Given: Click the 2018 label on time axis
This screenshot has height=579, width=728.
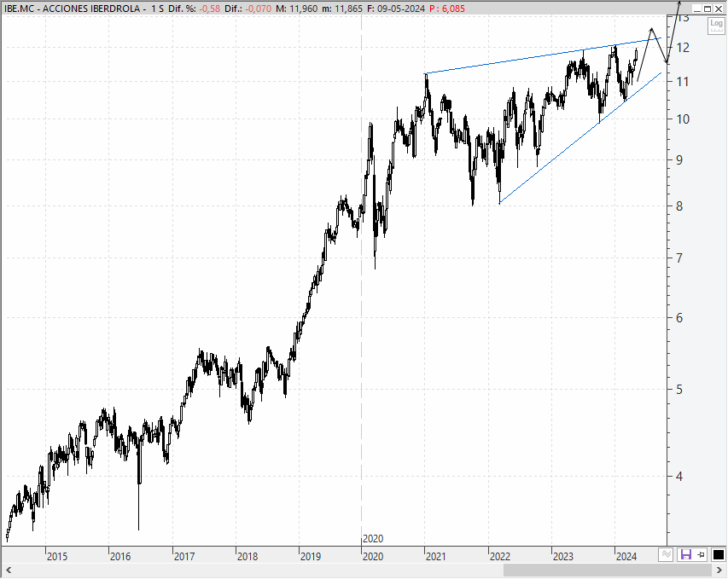Looking at the screenshot, I should coord(248,556).
